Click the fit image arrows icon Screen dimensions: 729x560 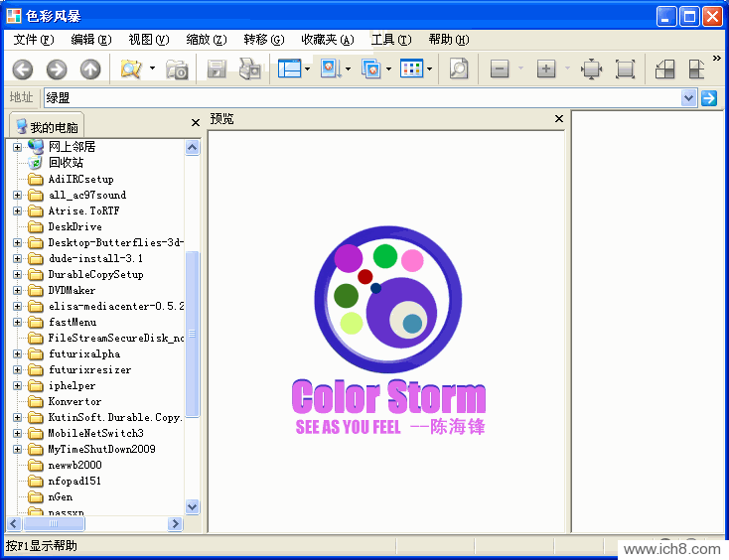coord(591,70)
